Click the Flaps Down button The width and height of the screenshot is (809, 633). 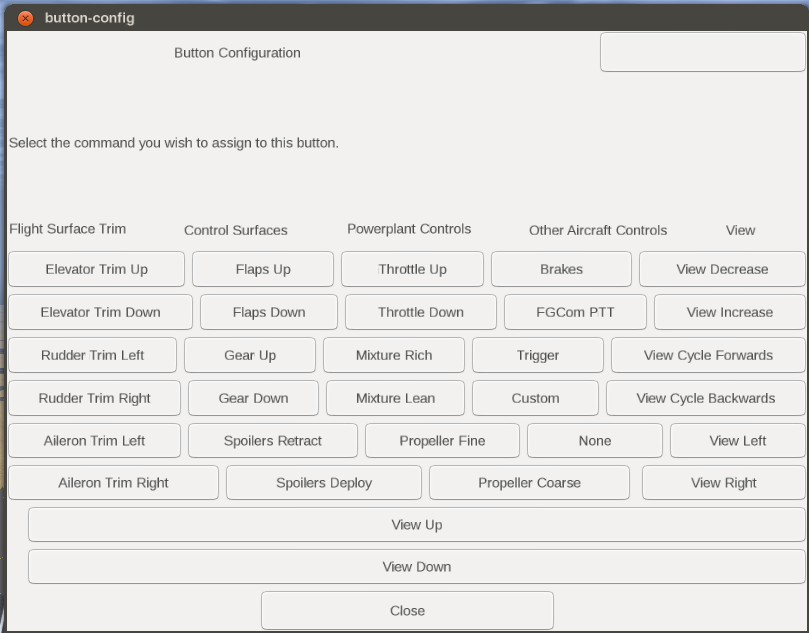pos(269,312)
